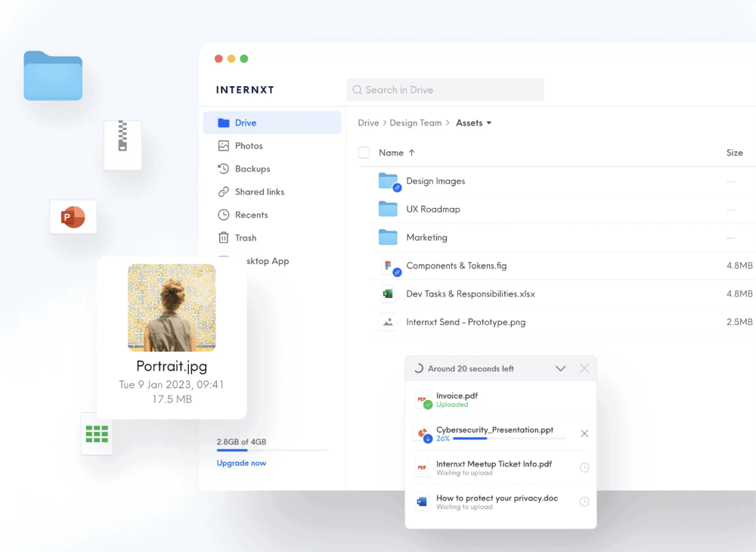Open the Design Images folder icon
756x552 pixels.
(x=388, y=181)
